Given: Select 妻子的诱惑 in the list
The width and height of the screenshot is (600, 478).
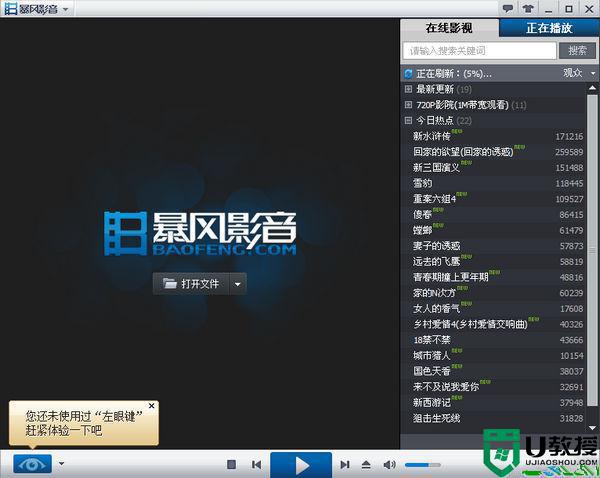Looking at the screenshot, I should 494,246.
